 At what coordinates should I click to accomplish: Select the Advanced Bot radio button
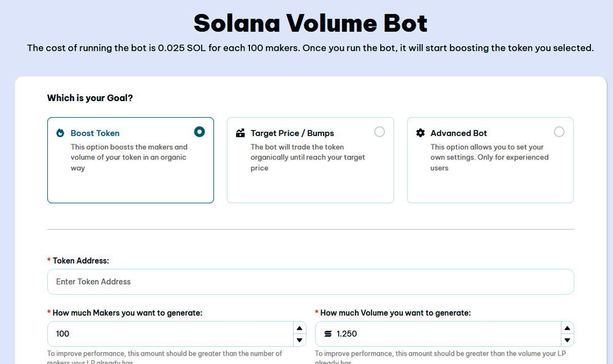coord(559,131)
